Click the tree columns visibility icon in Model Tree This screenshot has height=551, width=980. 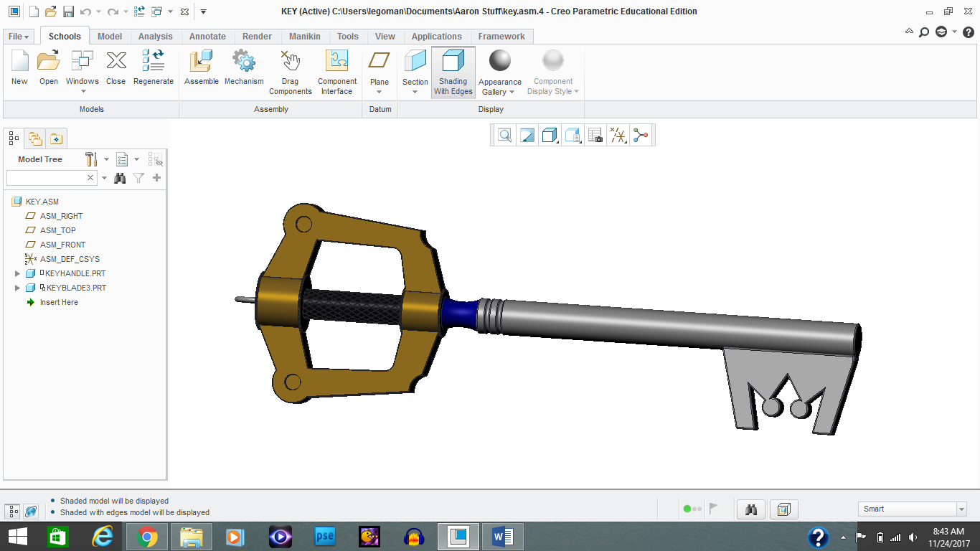point(154,159)
